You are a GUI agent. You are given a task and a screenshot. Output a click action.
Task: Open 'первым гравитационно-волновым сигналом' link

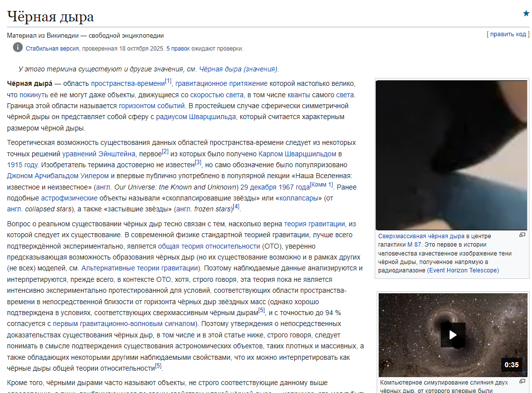[x=124, y=324]
